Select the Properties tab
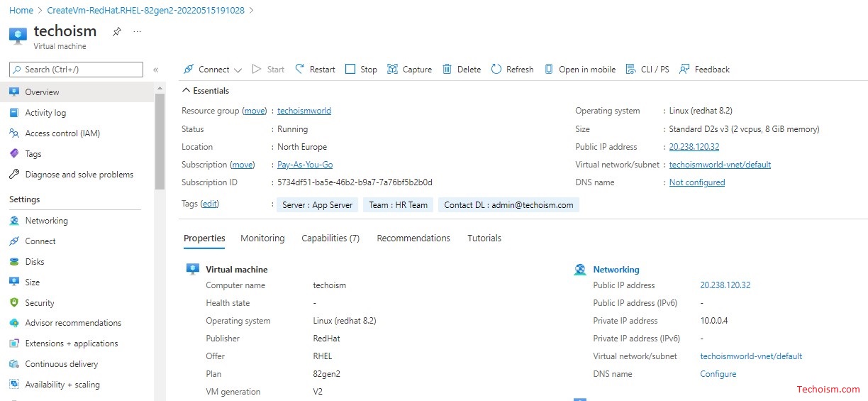 204,238
